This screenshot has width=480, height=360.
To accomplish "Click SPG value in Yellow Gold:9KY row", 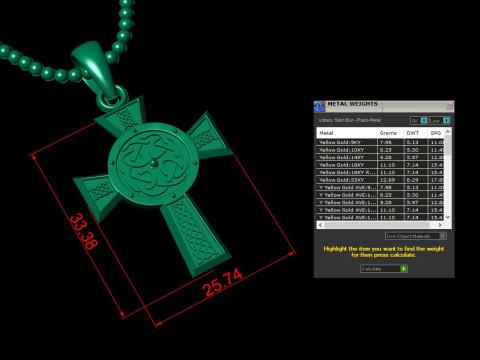I will tap(436, 142).
